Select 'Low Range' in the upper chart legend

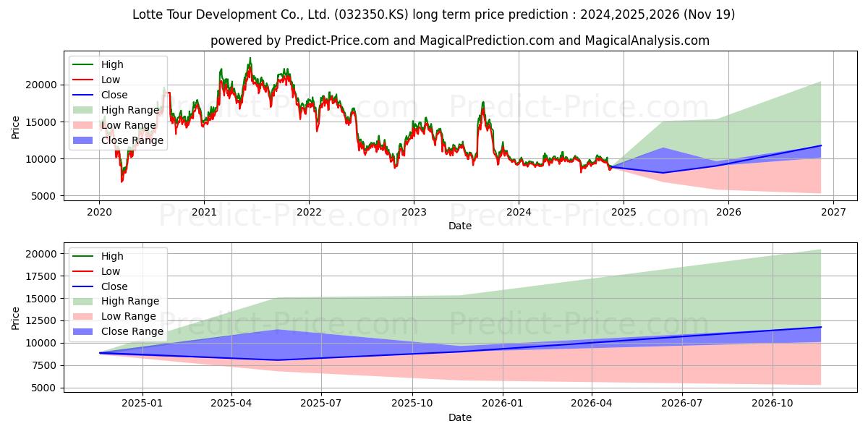coord(129,125)
